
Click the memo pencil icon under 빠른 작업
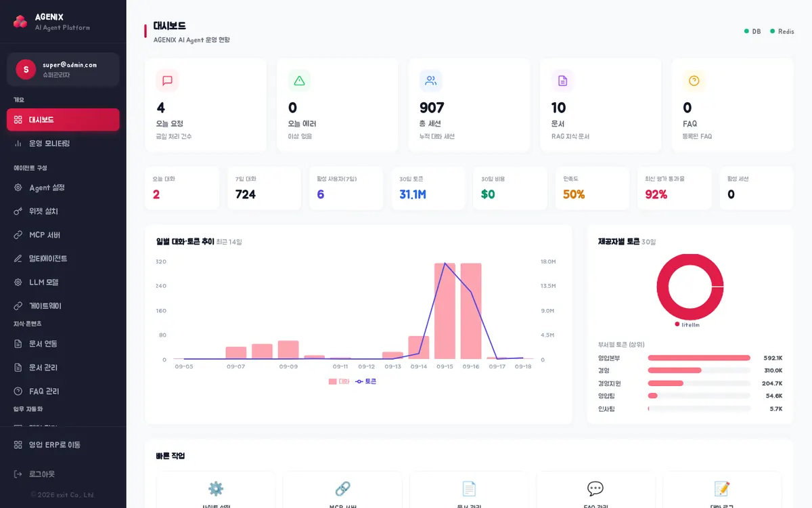pos(722,489)
